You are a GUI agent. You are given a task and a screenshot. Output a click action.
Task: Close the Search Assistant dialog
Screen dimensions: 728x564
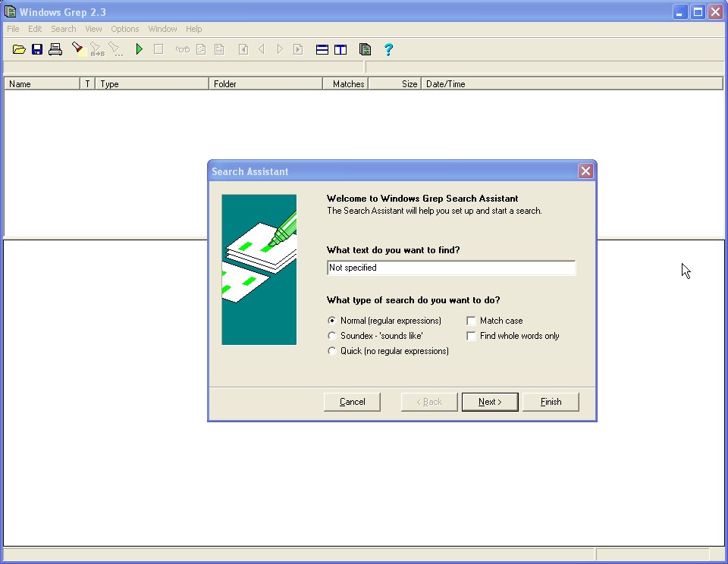click(585, 171)
